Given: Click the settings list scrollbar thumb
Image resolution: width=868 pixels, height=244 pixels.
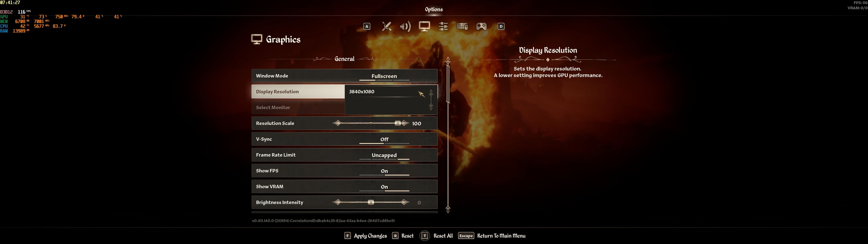Looking at the screenshot, I should 448,84.
